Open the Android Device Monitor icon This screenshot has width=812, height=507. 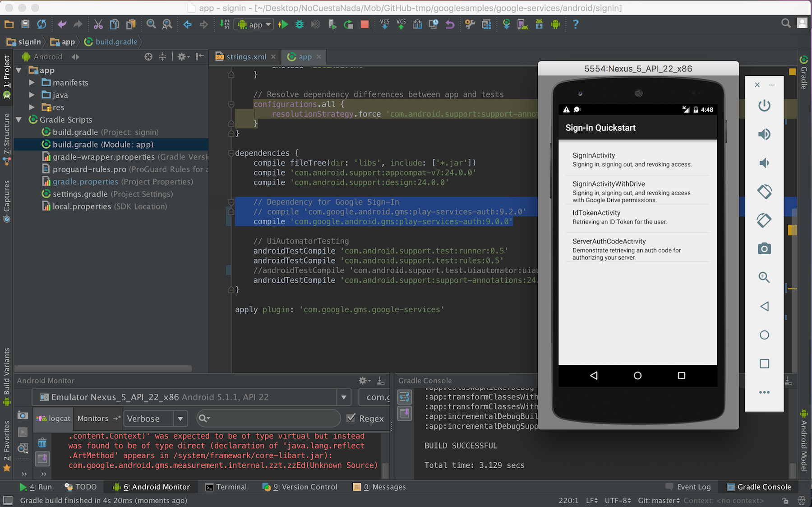point(555,24)
